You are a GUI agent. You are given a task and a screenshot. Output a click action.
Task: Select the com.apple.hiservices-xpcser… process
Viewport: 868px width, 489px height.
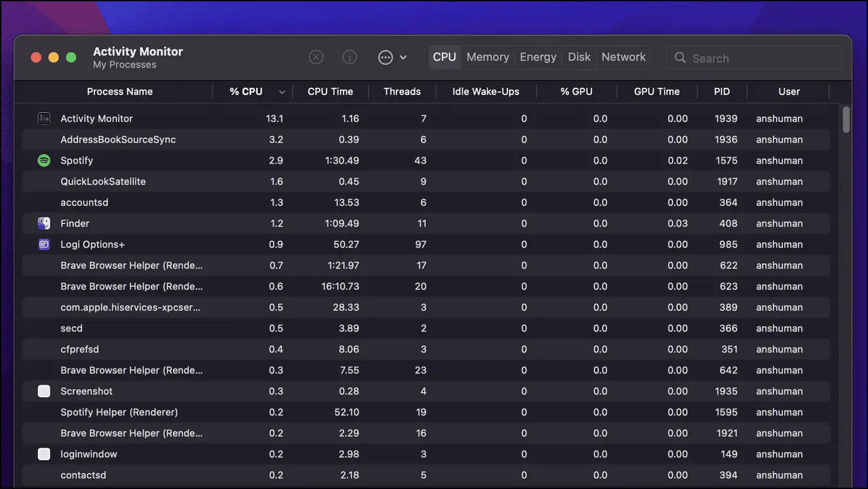pyautogui.click(x=426, y=307)
